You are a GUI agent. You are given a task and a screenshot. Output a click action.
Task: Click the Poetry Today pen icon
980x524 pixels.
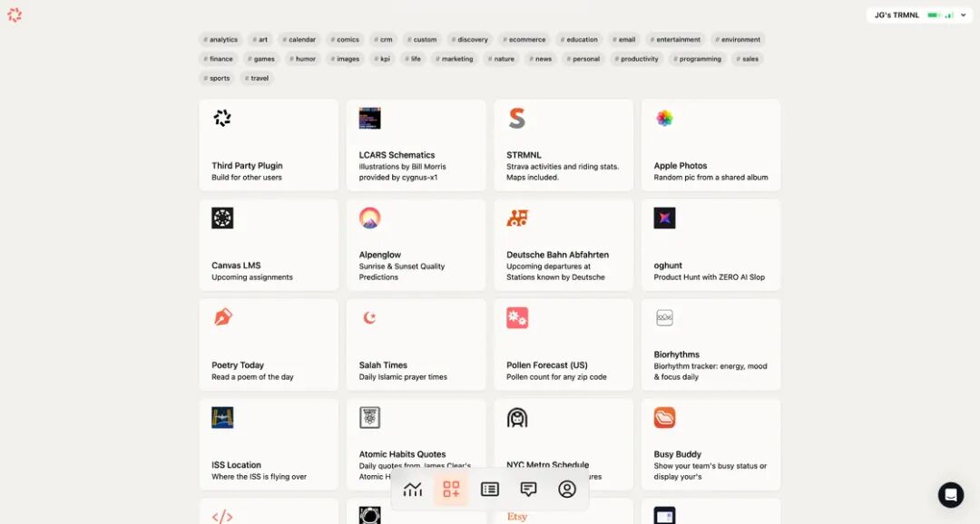tap(222, 317)
